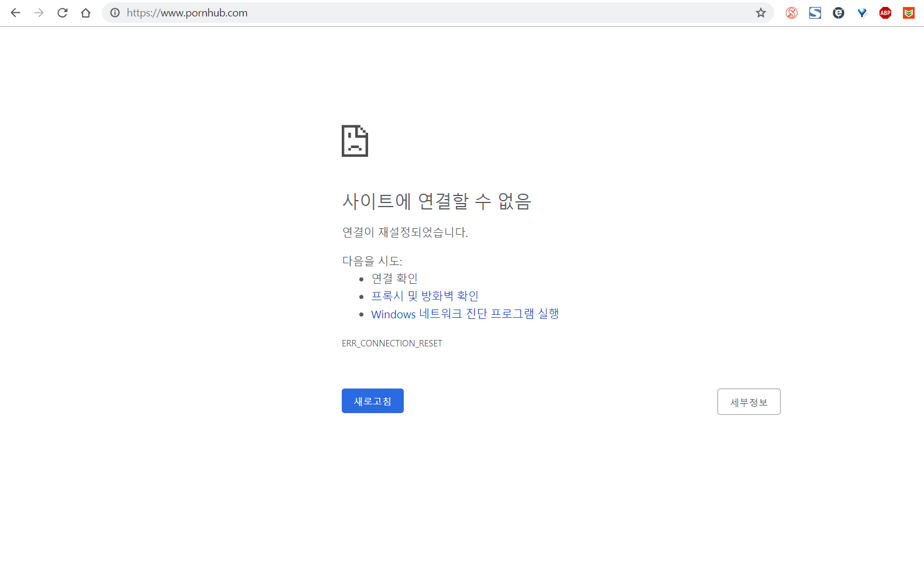Click the ERR_CONNECTION_RESET error code text
The width and height of the screenshot is (924, 574).
click(x=392, y=343)
